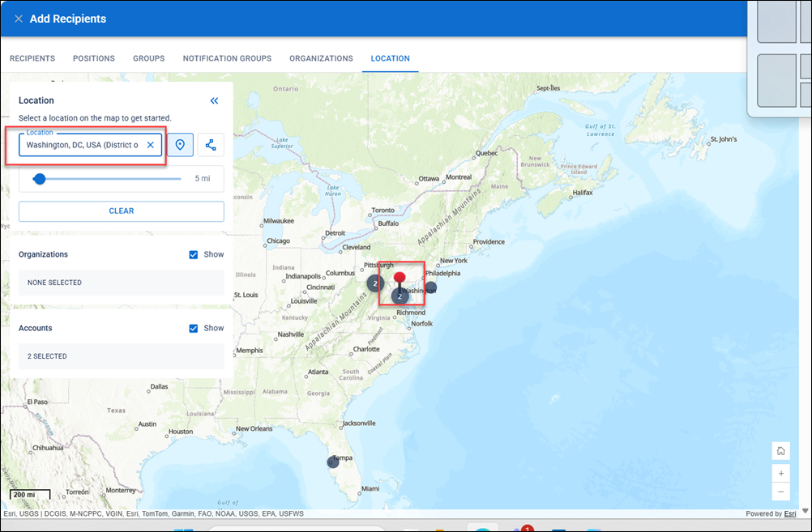
Task: Click the Houston label on the map
Action: [x=181, y=432]
